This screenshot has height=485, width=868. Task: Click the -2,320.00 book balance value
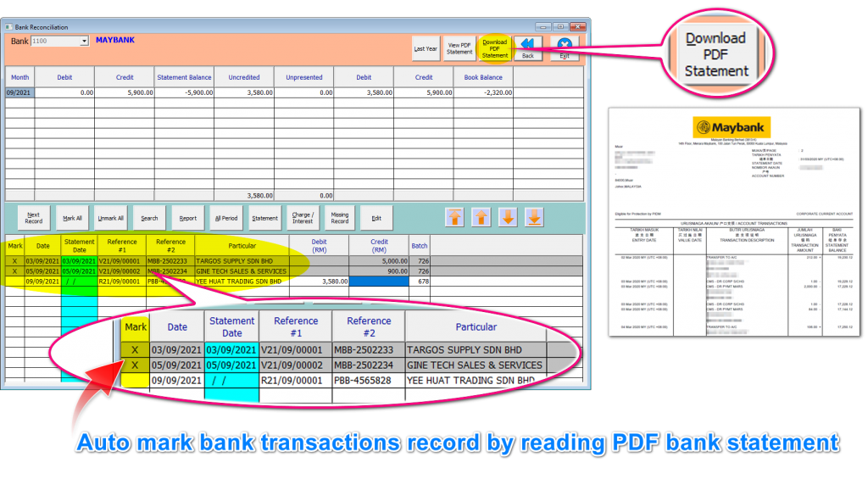[483, 92]
